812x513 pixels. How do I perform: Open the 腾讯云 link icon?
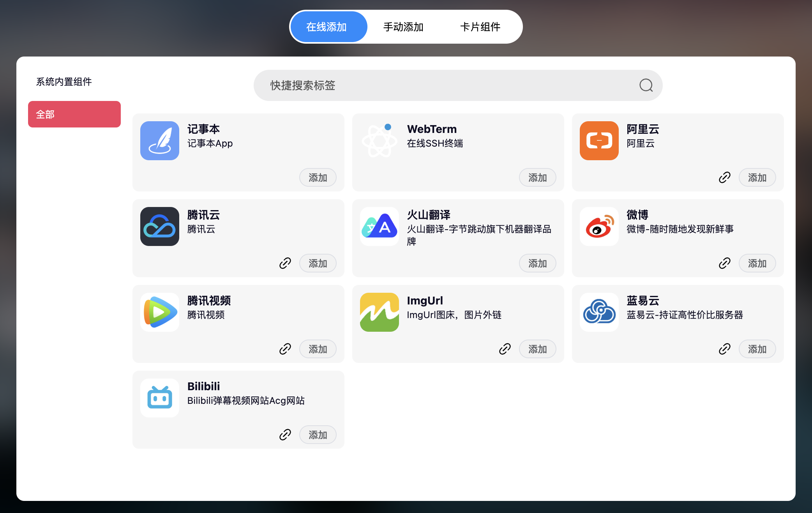[x=285, y=263]
